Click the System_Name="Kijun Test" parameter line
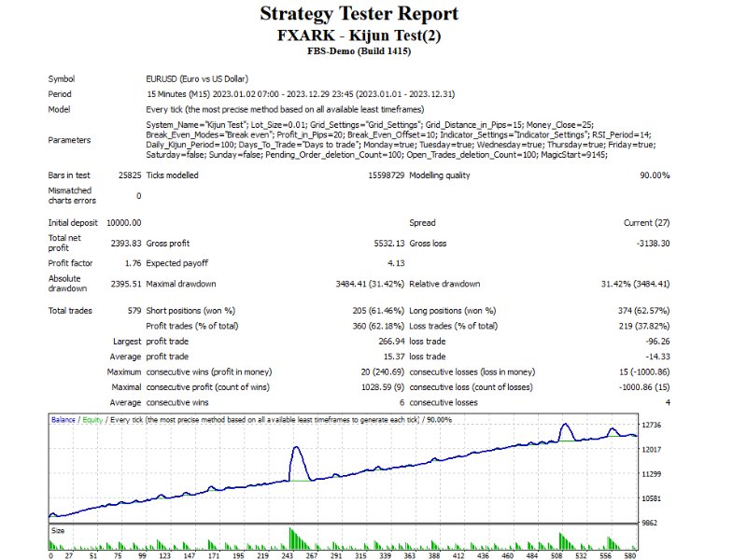Screen dimensions: 733x560 (370, 125)
